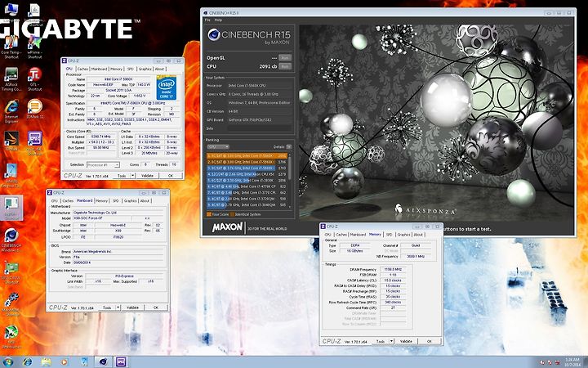Toggle the Identical System legend box
588x368 pixels.
(232, 214)
